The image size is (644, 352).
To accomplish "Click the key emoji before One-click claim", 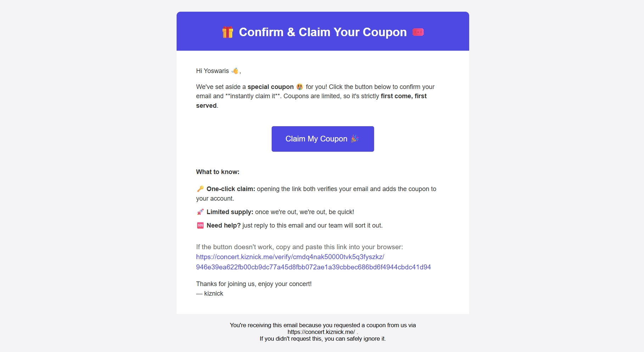I will click(200, 189).
